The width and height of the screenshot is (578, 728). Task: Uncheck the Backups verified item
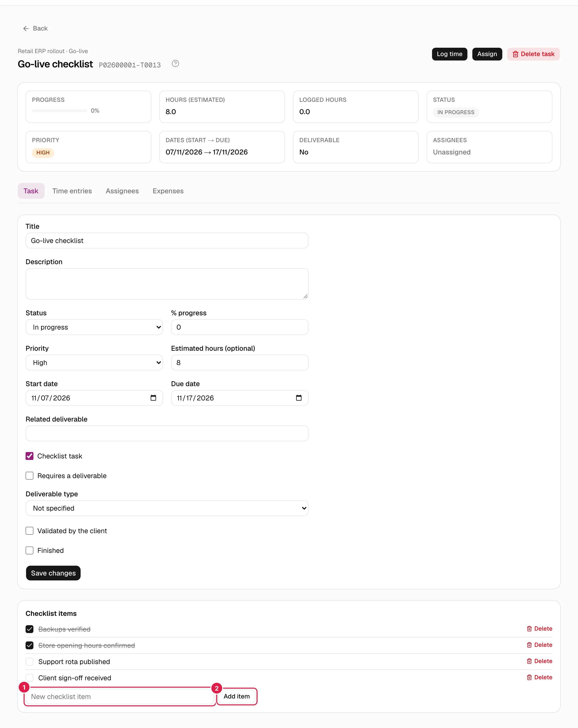(x=30, y=629)
